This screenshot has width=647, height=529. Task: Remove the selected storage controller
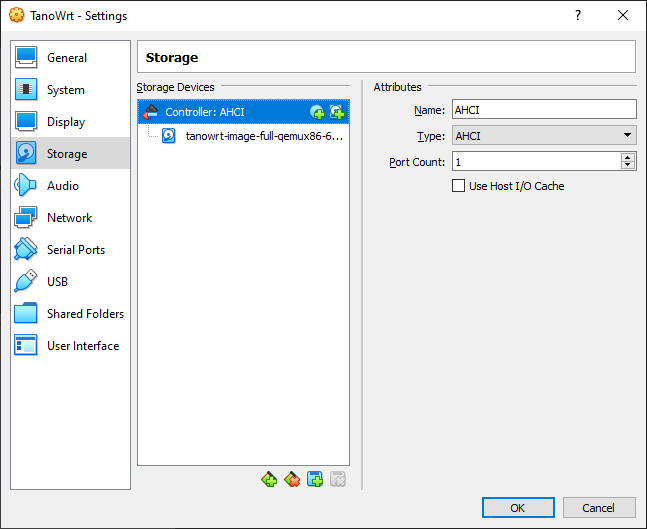pyautogui.click(x=292, y=479)
